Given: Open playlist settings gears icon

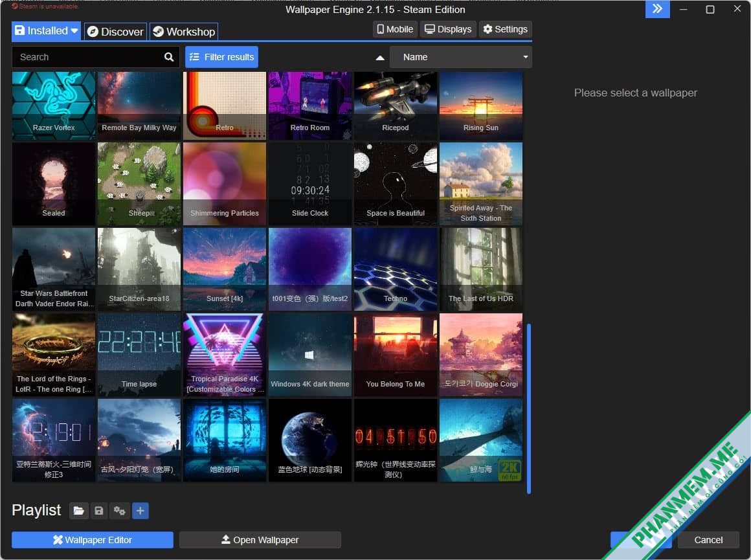Looking at the screenshot, I should [119, 511].
